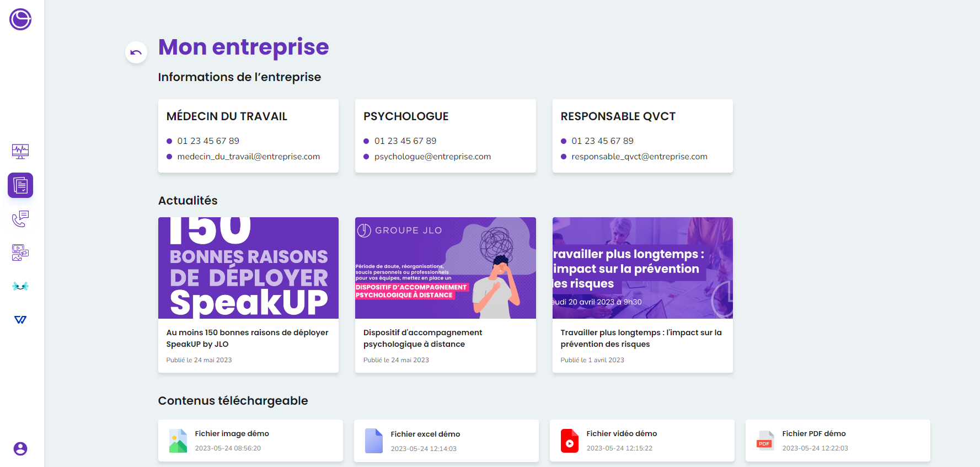Open the phone and chat contact icon
Screen dimensions: 980x467
click(20, 219)
